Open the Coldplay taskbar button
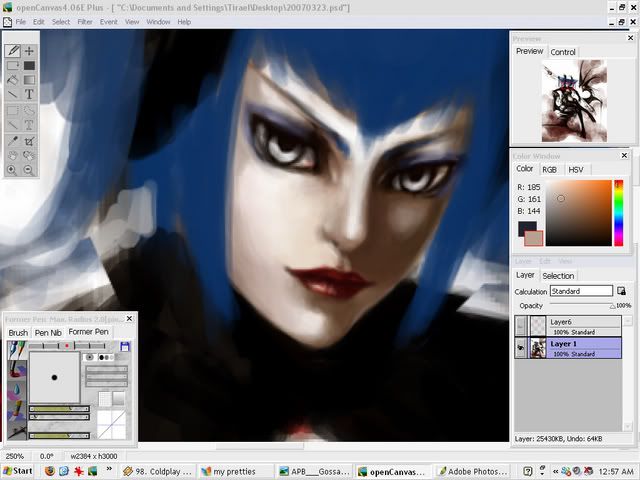Image resolution: width=640 pixels, height=480 pixels. pyautogui.click(x=158, y=471)
